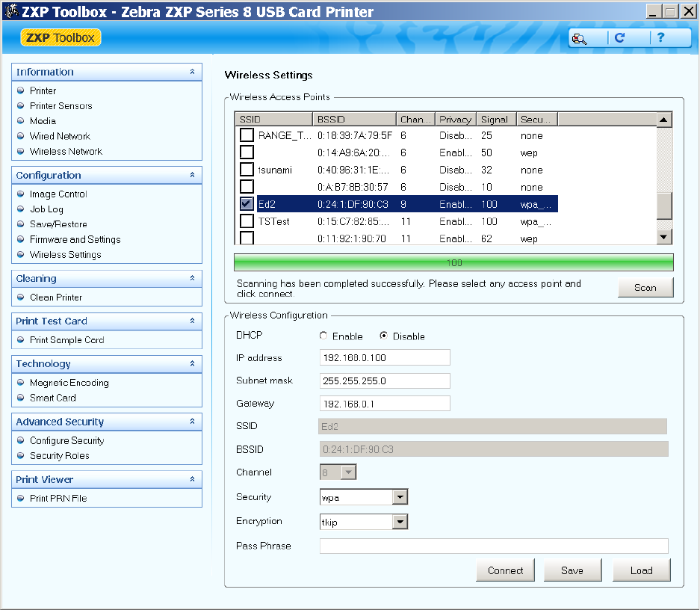The image size is (700, 610).
Task: Click the refresh icon in header
Action: [619, 38]
